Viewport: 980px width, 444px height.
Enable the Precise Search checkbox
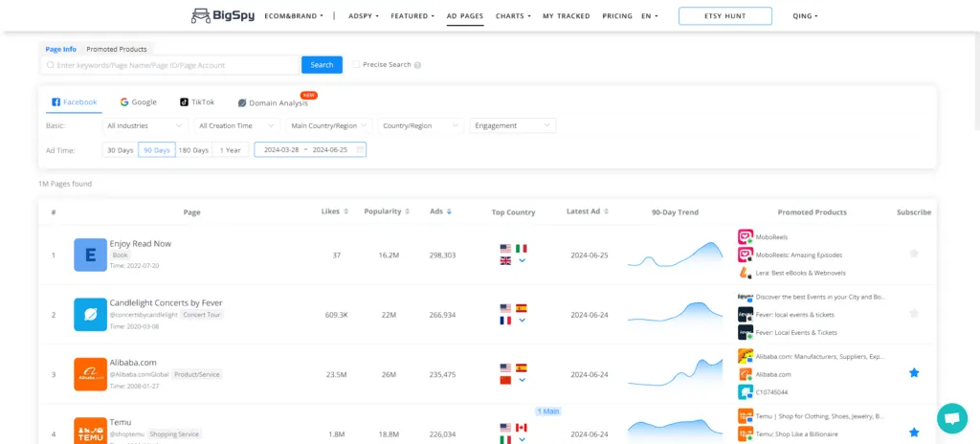click(x=356, y=64)
